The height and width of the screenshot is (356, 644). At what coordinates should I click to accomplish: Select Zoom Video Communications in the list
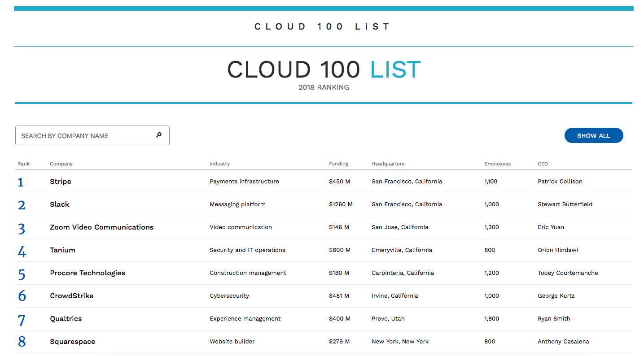(101, 227)
